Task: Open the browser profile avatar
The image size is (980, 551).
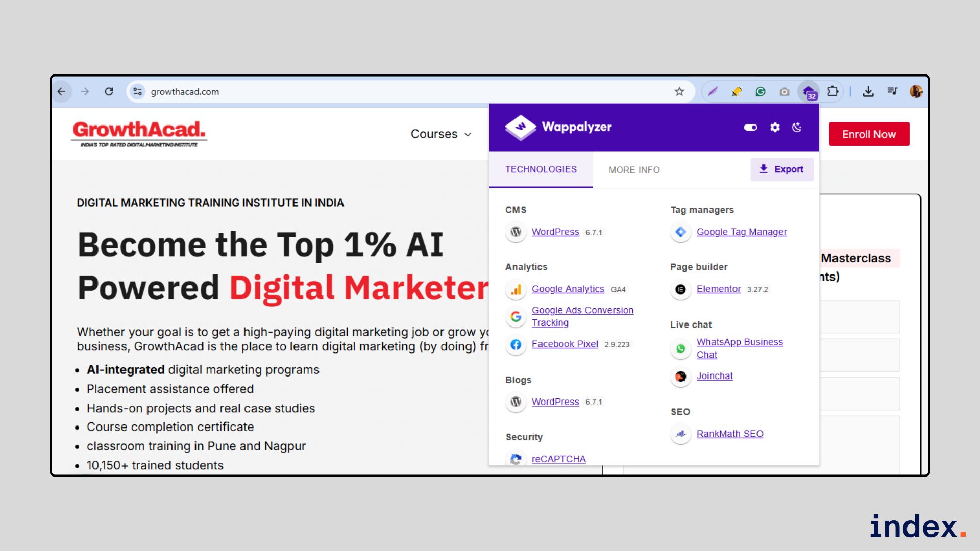Action: (x=916, y=92)
